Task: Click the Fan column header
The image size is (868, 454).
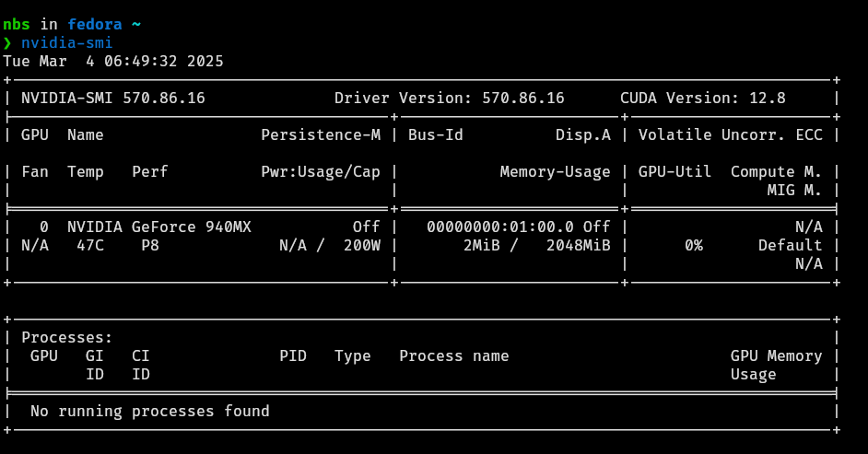Action: (x=35, y=171)
